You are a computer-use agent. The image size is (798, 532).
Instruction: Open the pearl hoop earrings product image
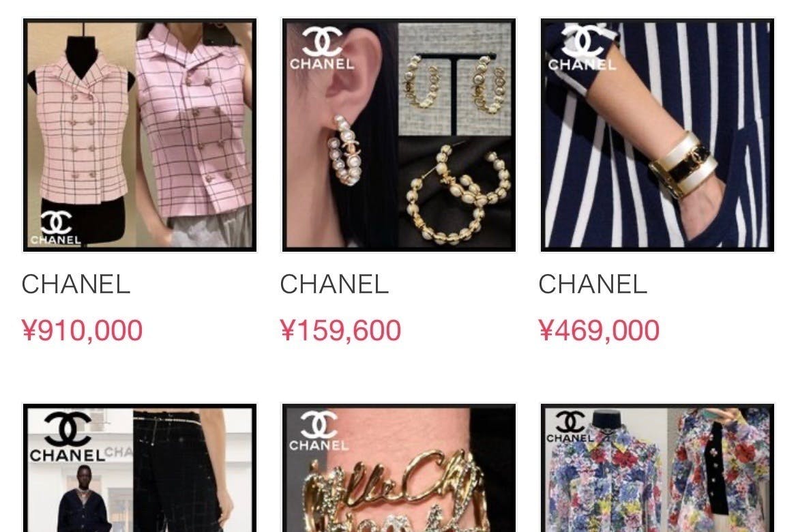(x=398, y=136)
